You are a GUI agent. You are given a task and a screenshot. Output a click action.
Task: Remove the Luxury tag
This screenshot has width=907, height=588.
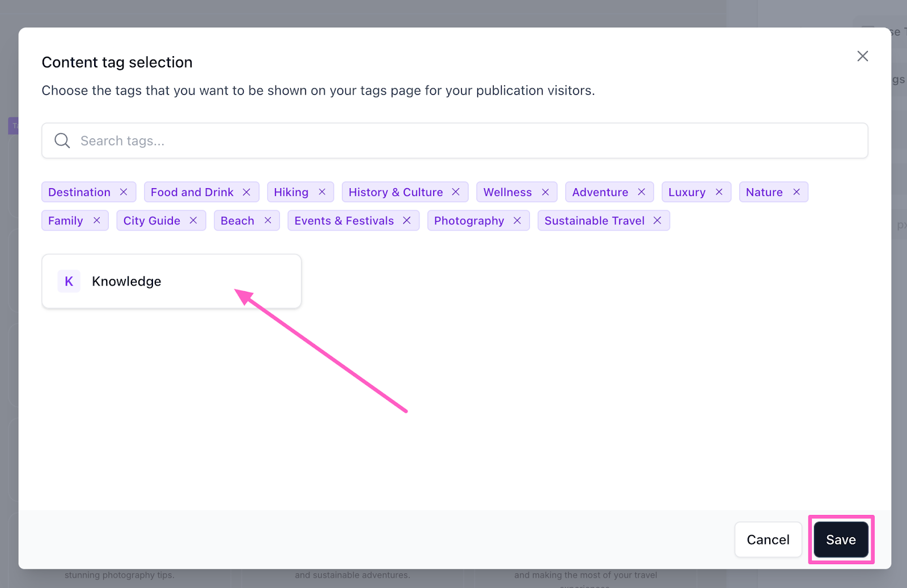tap(719, 192)
